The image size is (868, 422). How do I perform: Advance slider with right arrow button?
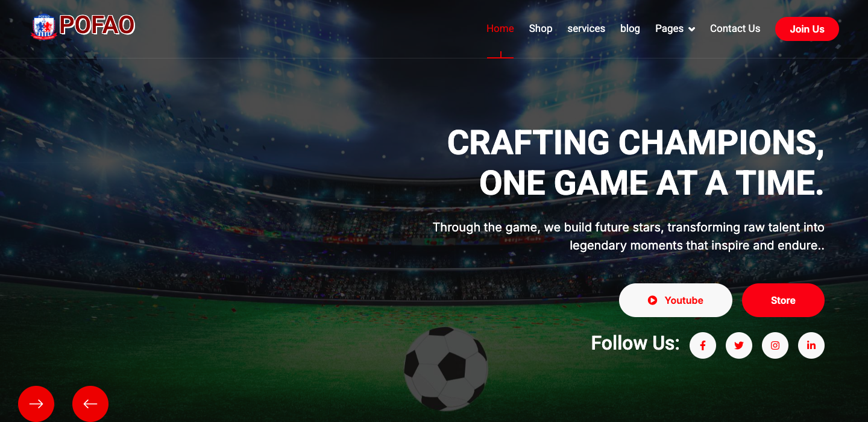click(x=36, y=404)
